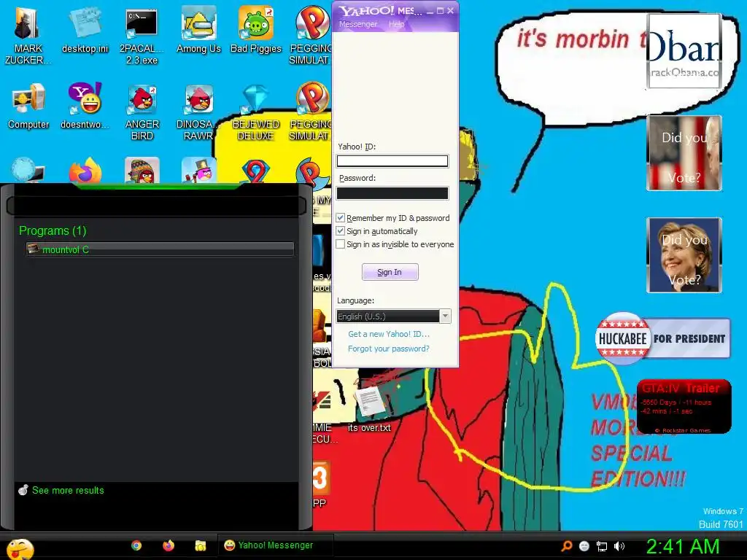Viewport: 747px width, 560px height.
Task: Open the Computer desktop icon
Action: pyautogui.click(x=28, y=106)
